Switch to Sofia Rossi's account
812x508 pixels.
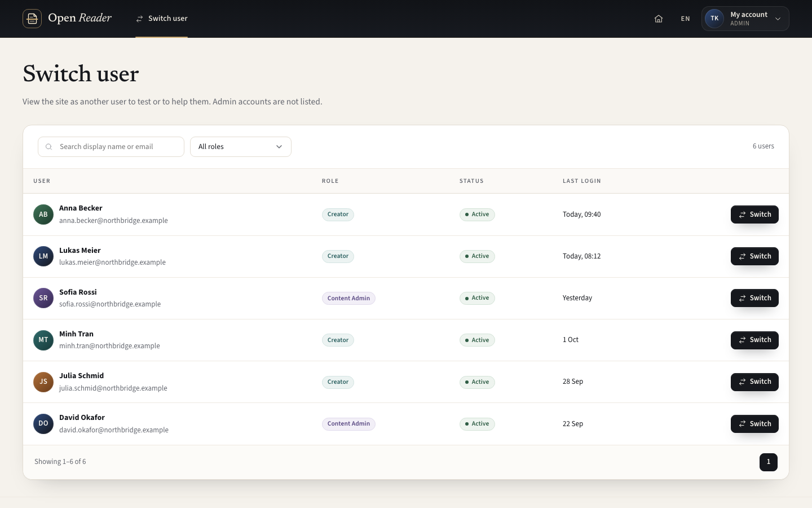(x=754, y=298)
